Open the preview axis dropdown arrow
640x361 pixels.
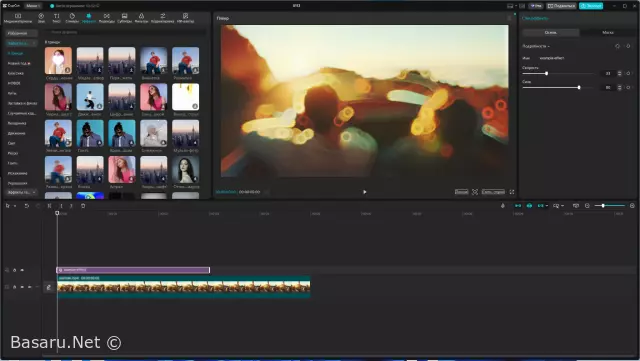point(563,206)
